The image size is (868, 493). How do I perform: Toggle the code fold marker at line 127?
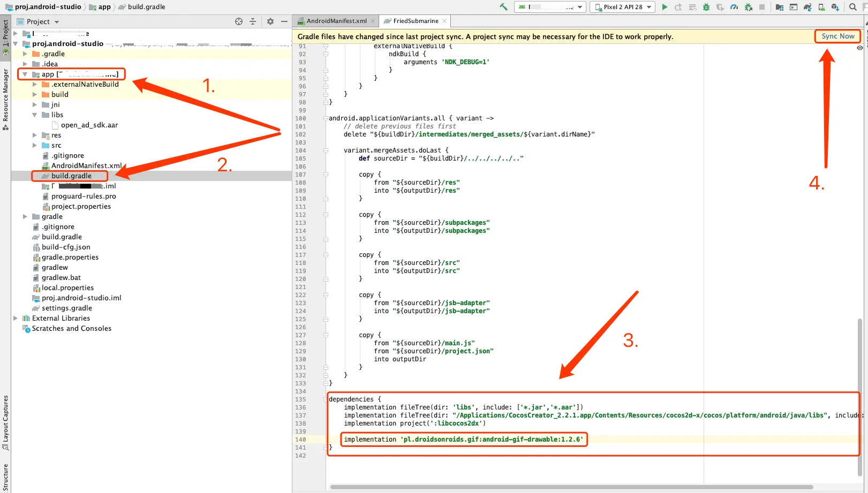(x=326, y=335)
